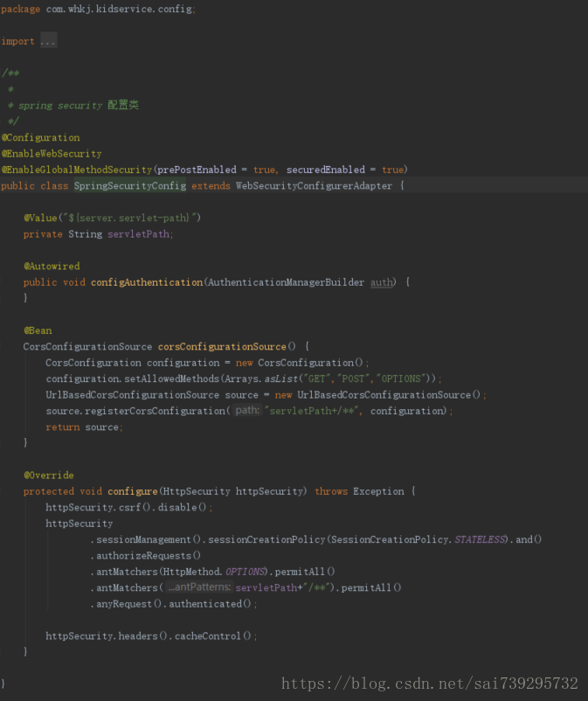Click the path: parameter hint

coord(247,411)
